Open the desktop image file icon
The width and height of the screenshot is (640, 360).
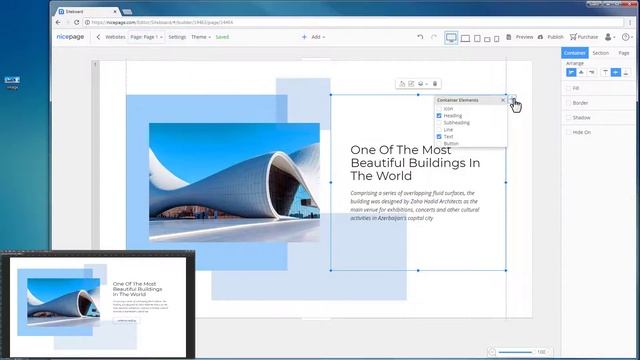pos(12,82)
